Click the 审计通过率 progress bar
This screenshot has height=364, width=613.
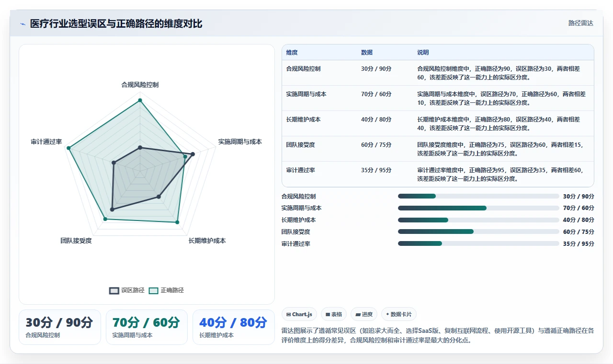click(x=478, y=243)
